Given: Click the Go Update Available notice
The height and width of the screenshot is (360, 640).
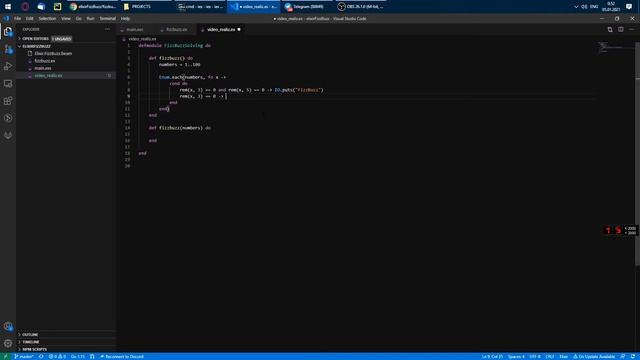Looking at the screenshot, I should (x=594, y=356).
